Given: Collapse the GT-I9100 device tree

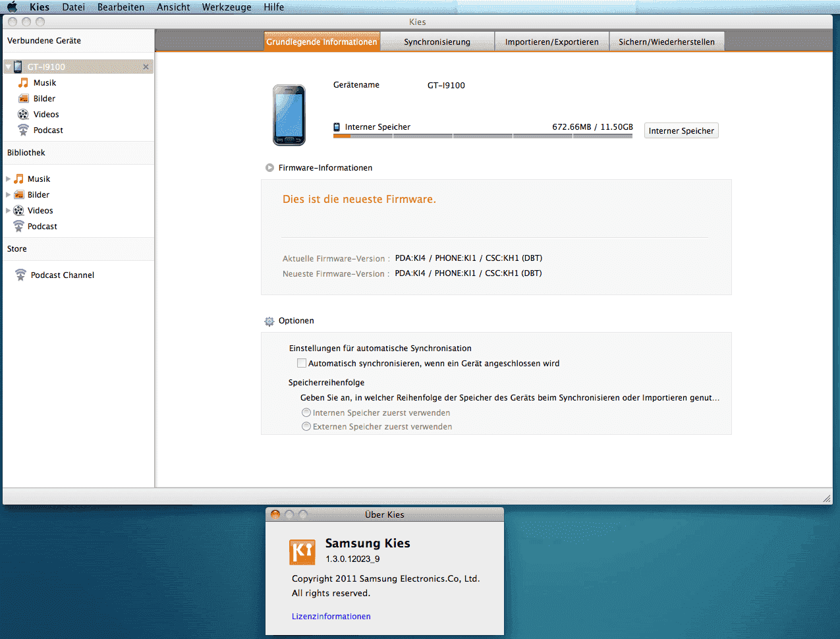Looking at the screenshot, I should click(x=8, y=67).
